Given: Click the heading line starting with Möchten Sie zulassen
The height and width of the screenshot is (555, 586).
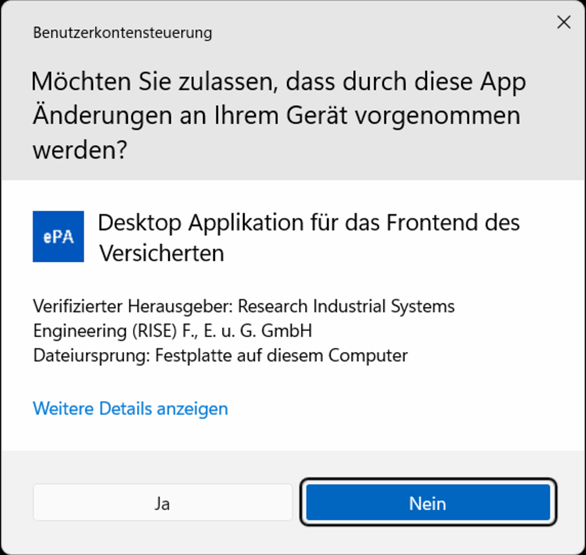Looking at the screenshot, I should (278, 82).
